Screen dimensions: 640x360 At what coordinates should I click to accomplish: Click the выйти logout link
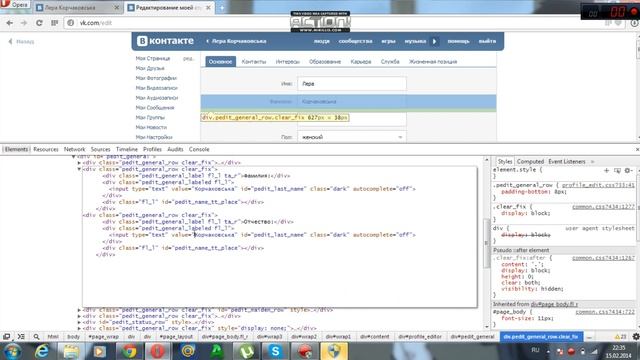pos(487,41)
